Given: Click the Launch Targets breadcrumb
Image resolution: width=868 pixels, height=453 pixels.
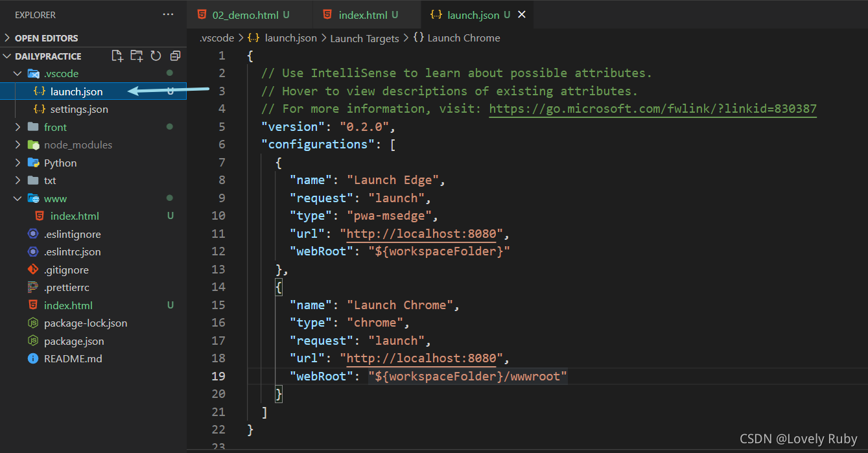Looking at the screenshot, I should tap(364, 38).
